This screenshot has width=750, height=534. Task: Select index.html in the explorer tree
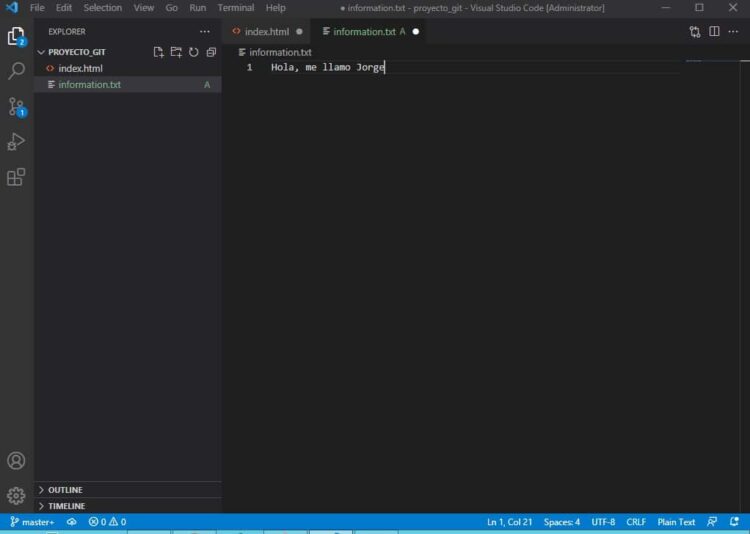coord(128,68)
